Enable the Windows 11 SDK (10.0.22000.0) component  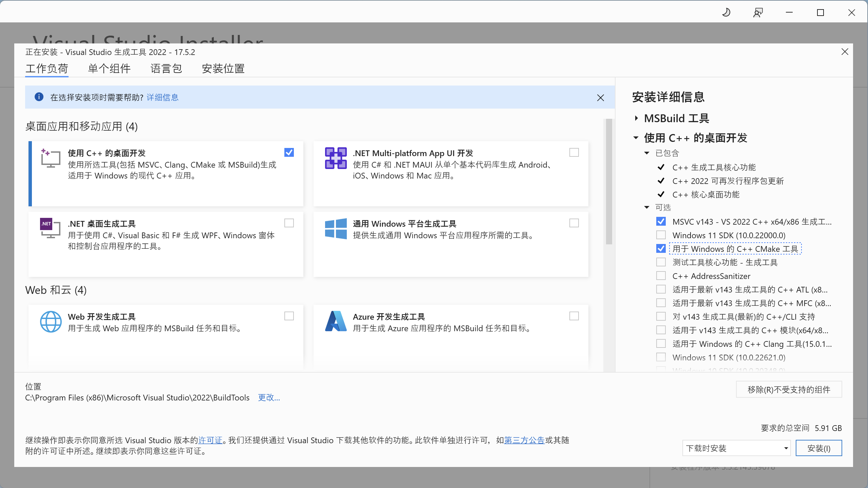click(660, 235)
